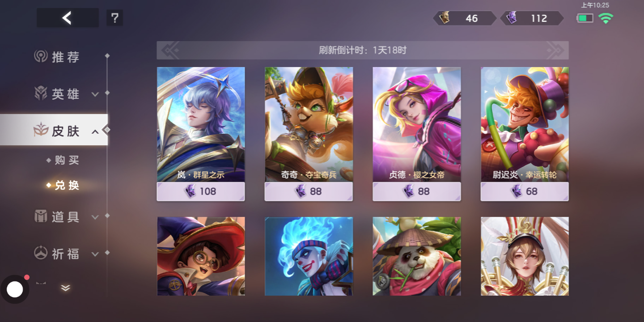View the 贞德·樱之女帝 skin artwork
This screenshot has height=322, width=644.
417,124
